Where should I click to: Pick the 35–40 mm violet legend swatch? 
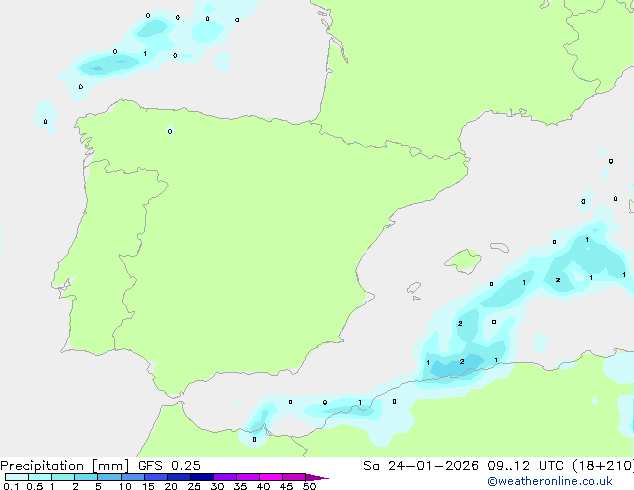(248, 477)
